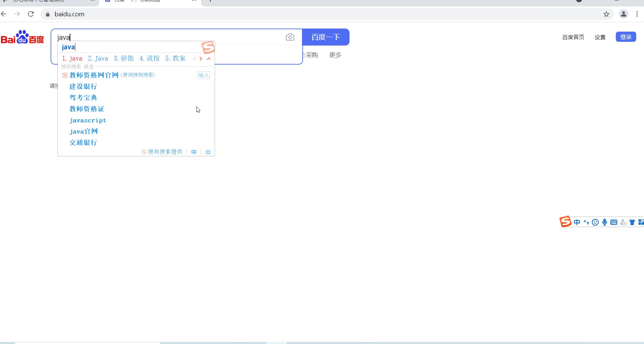Choose suggestion 驾考宝典
This screenshot has width=644, height=344.
pyautogui.click(x=83, y=98)
